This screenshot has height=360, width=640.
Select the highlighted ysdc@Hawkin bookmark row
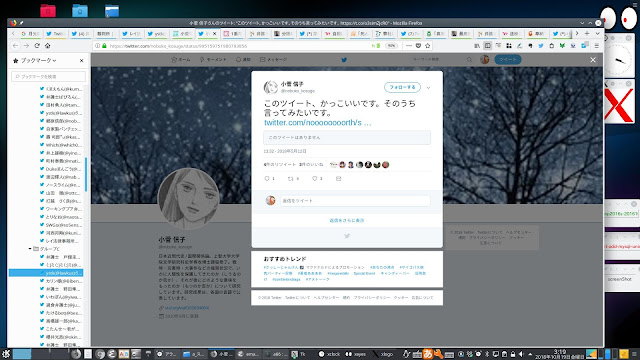[46, 273]
